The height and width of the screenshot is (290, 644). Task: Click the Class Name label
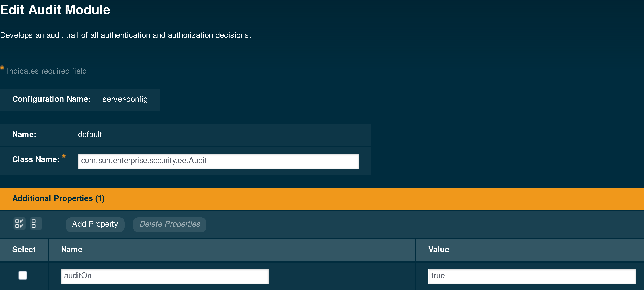point(36,159)
